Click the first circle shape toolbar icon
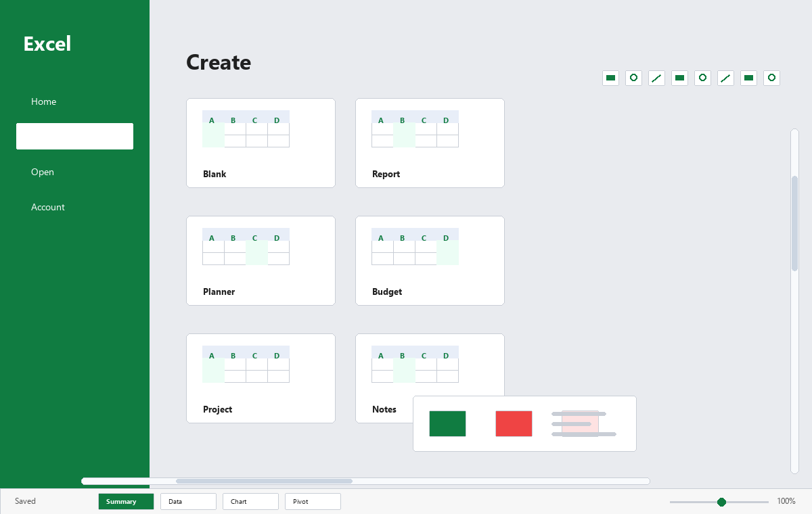 point(634,78)
